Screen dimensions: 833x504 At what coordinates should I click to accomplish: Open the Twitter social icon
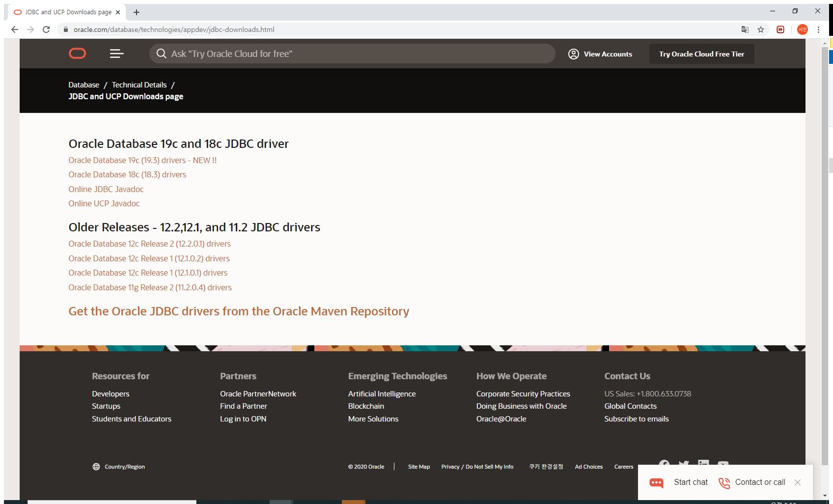tap(684, 463)
